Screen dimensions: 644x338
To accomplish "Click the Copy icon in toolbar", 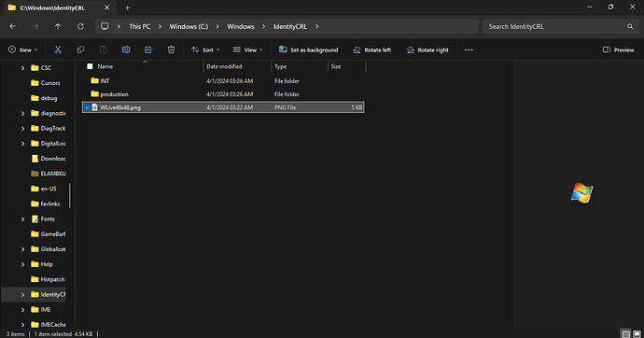I will (x=80, y=49).
